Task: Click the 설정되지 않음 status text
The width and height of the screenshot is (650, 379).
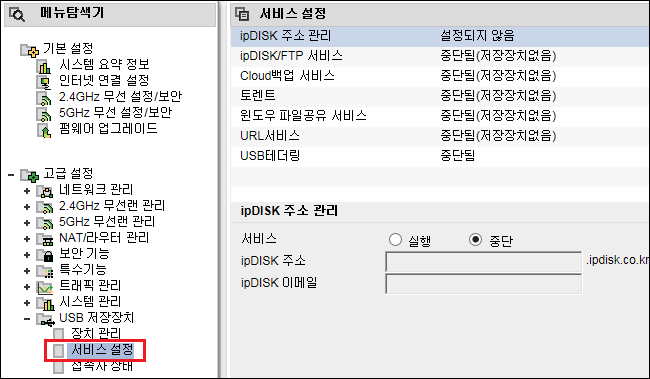Action: click(x=477, y=36)
